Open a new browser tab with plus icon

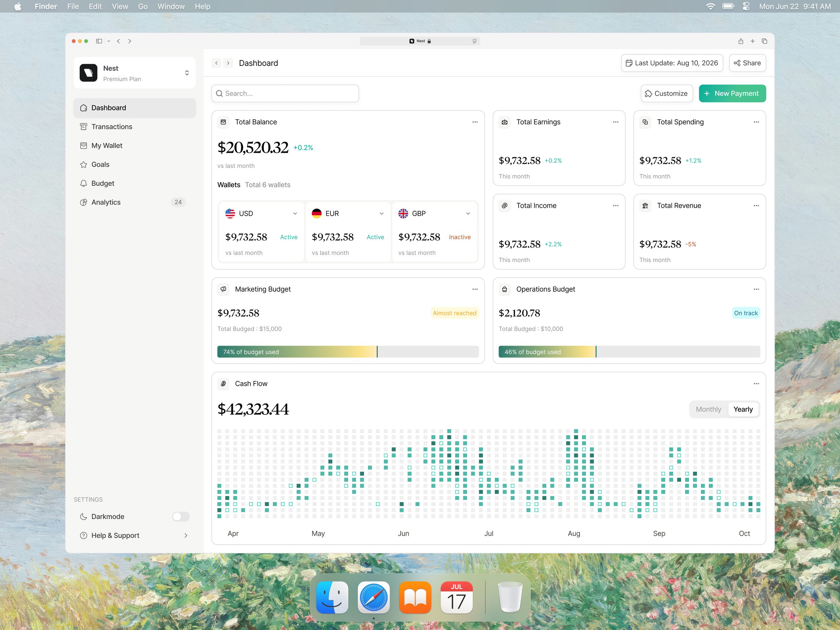(752, 41)
